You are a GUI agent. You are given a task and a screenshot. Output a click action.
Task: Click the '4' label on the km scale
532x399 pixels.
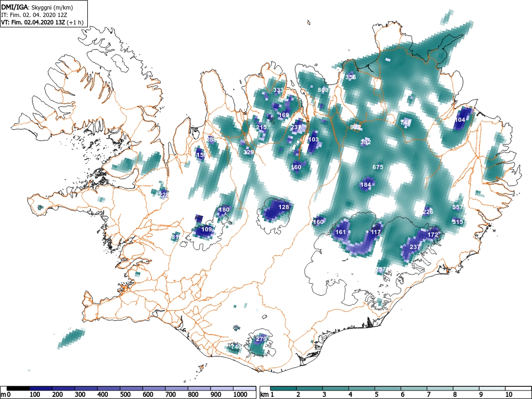tap(351, 395)
